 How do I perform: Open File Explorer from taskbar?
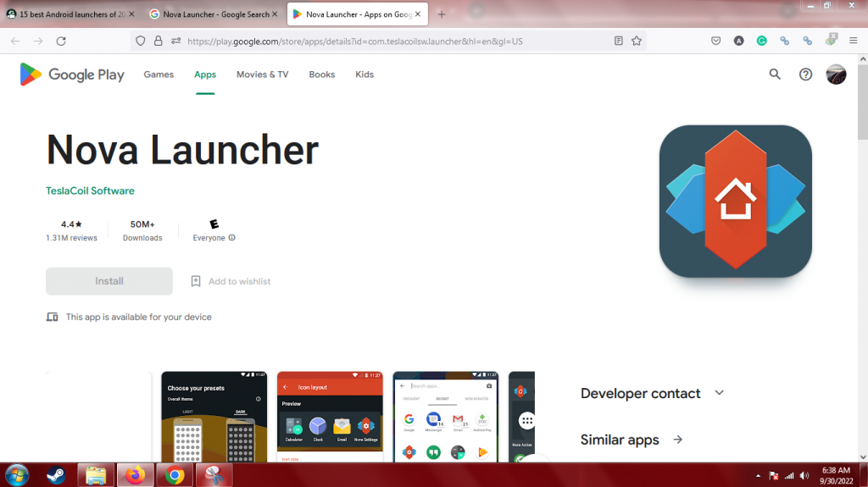96,475
